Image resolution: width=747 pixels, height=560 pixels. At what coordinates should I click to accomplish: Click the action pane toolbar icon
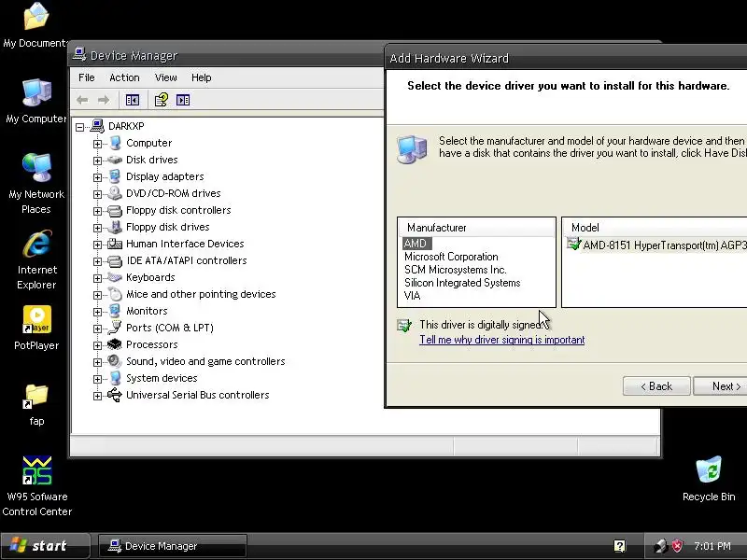click(x=183, y=100)
